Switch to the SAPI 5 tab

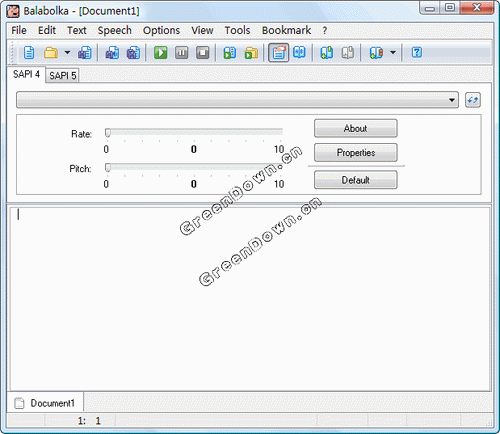pyautogui.click(x=63, y=76)
